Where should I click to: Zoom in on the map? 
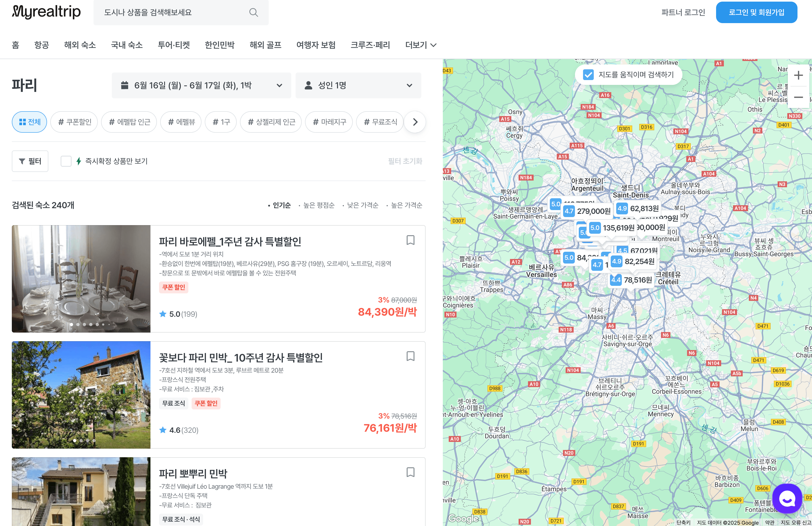[x=798, y=75]
